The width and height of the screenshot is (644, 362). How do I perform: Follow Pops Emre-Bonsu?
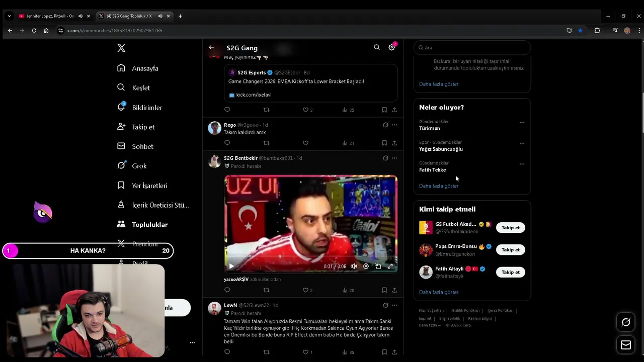click(510, 250)
